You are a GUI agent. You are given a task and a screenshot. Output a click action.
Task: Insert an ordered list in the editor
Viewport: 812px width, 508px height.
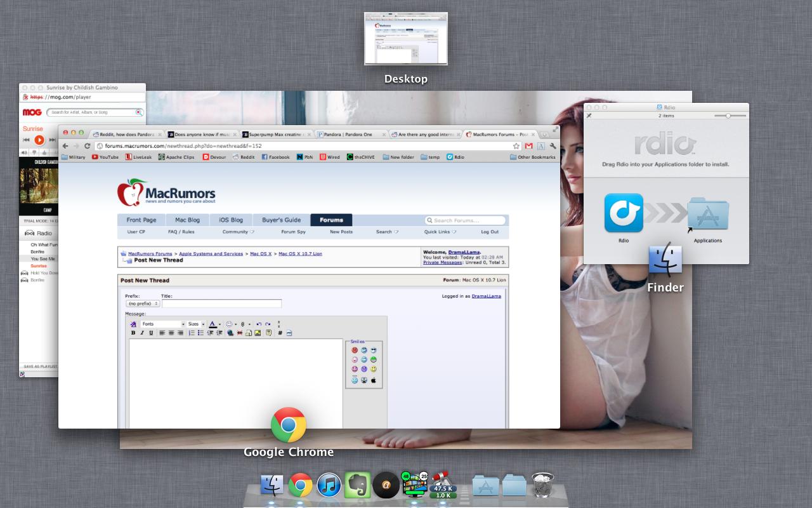pyautogui.click(x=192, y=333)
